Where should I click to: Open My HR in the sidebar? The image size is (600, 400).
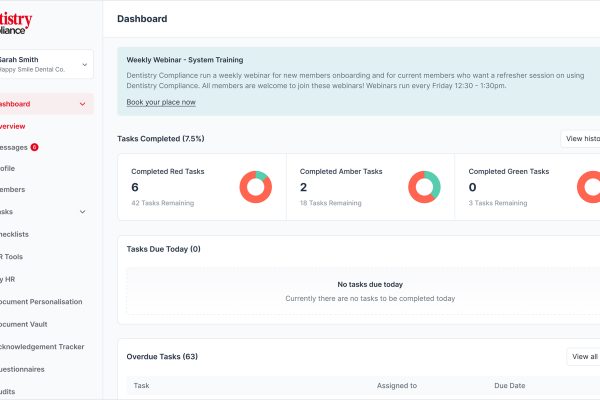click(7, 279)
